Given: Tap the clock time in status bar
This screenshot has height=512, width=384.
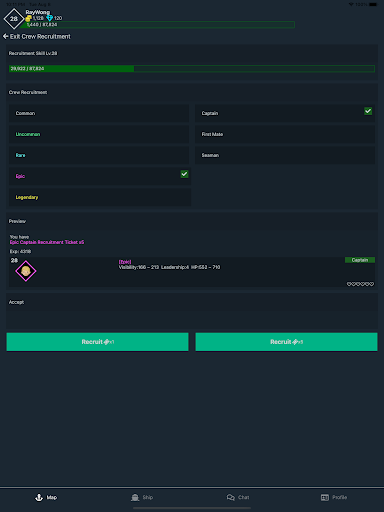Looking at the screenshot, I should click(16, 4).
